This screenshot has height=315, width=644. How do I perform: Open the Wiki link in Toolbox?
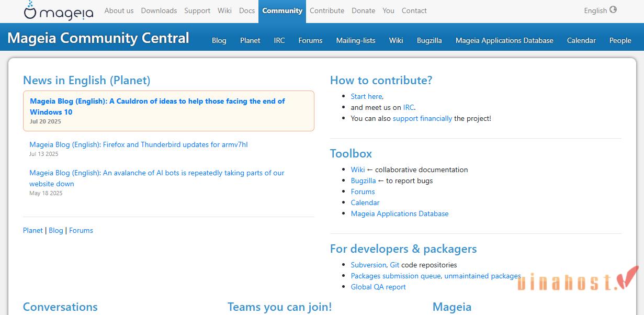(358, 170)
